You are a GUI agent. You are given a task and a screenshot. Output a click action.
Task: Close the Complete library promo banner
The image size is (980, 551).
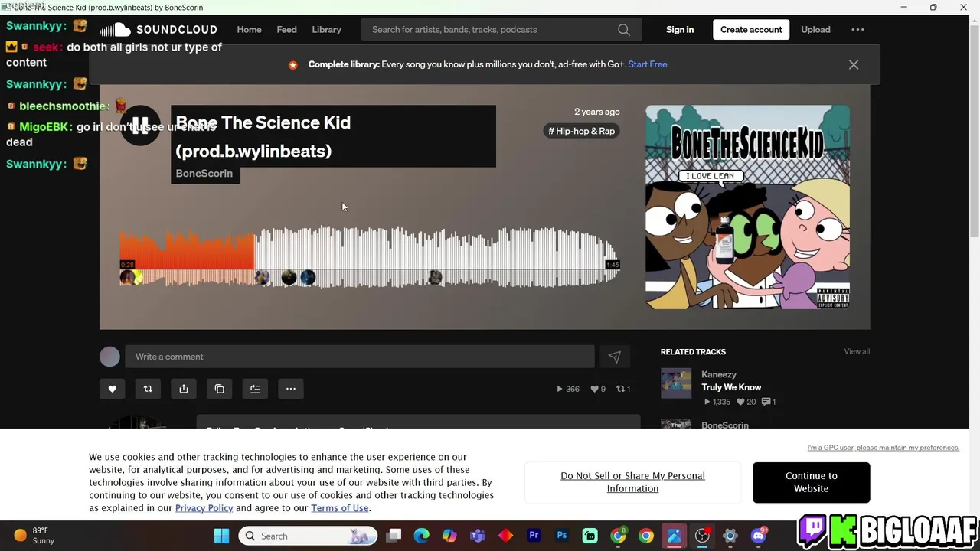(x=854, y=65)
